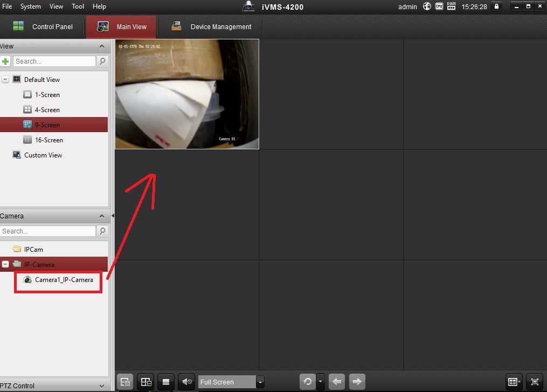Select the live camera feed thumbnail

tap(187, 94)
